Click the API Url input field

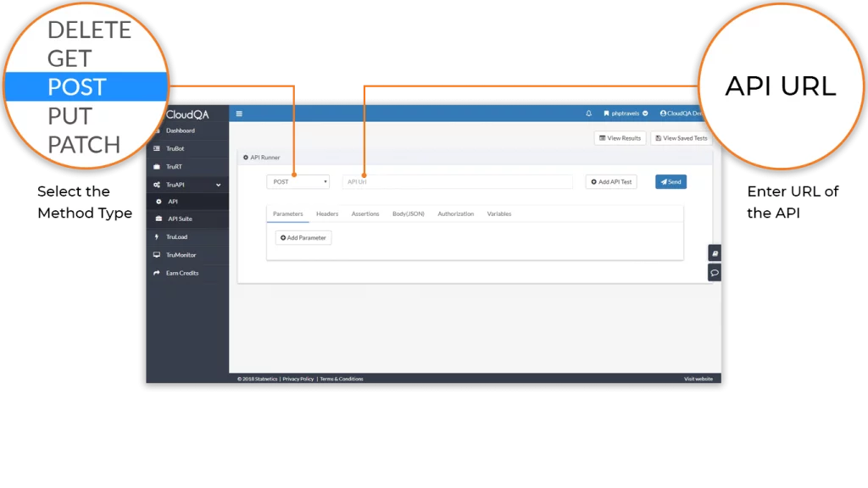click(x=457, y=182)
